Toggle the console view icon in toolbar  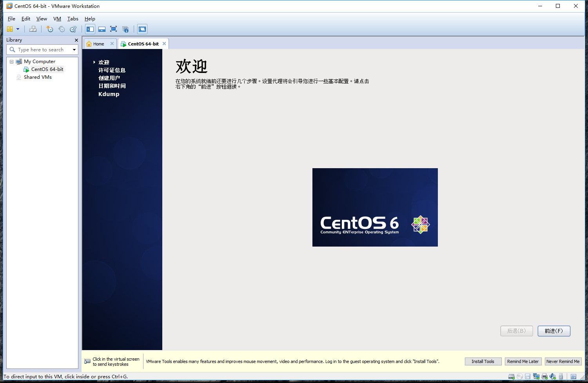tap(142, 29)
